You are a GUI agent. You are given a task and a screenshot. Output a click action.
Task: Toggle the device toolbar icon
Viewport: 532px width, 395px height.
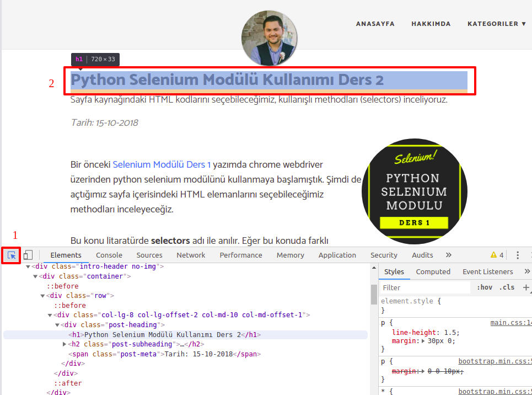pyautogui.click(x=28, y=255)
